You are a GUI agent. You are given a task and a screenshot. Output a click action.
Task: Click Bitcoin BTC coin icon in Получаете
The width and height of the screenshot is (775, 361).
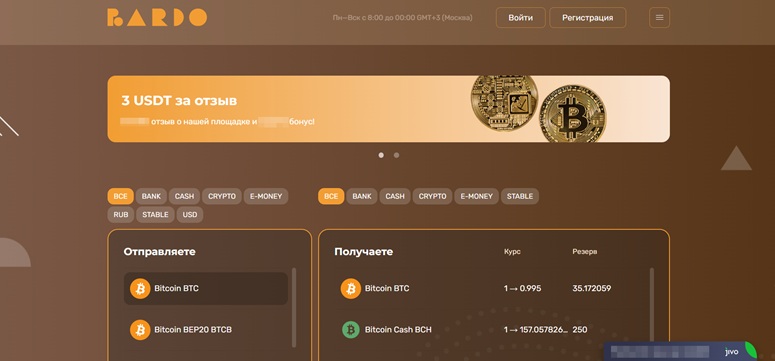[x=351, y=288]
